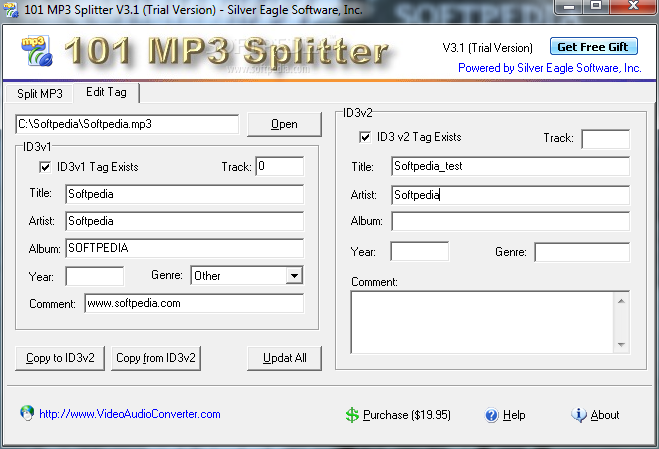This screenshot has width=659, height=449.
Task: Click the Comment scrollbar up arrow
Action: tap(621, 301)
